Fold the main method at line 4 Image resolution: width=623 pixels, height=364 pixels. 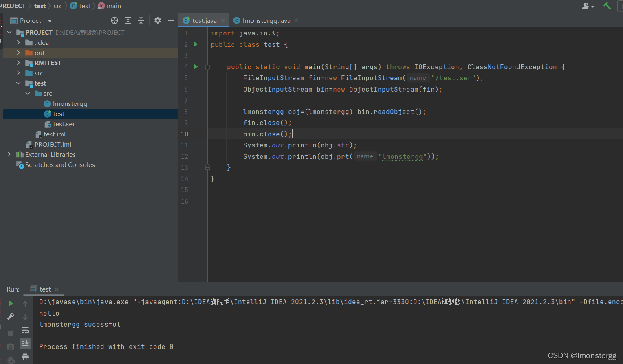tap(207, 67)
